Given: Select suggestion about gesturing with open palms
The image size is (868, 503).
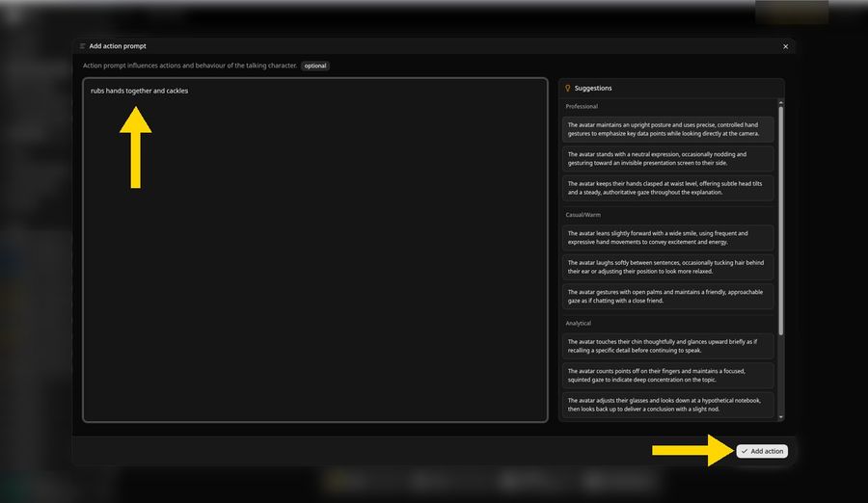Looking at the screenshot, I should click(667, 296).
